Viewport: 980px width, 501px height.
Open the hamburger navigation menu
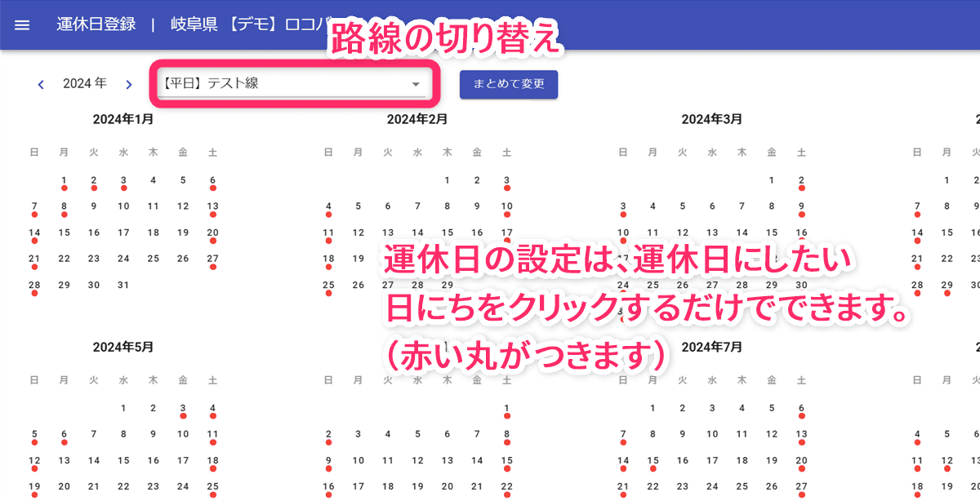point(22,24)
